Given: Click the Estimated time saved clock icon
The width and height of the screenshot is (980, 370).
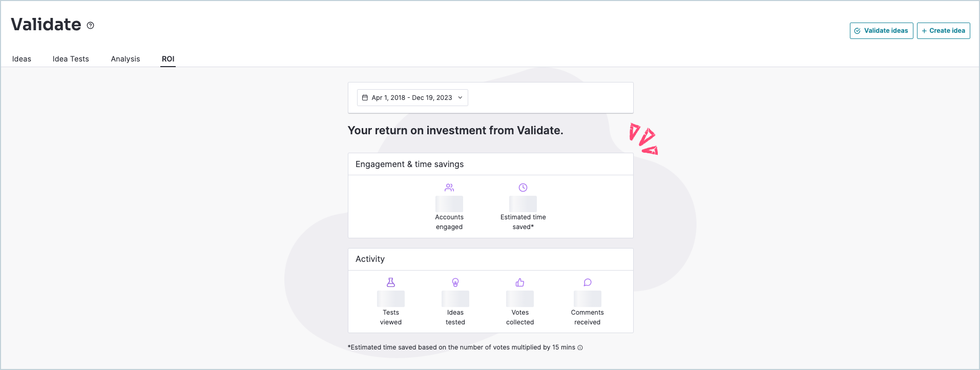Looking at the screenshot, I should click(x=523, y=188).
